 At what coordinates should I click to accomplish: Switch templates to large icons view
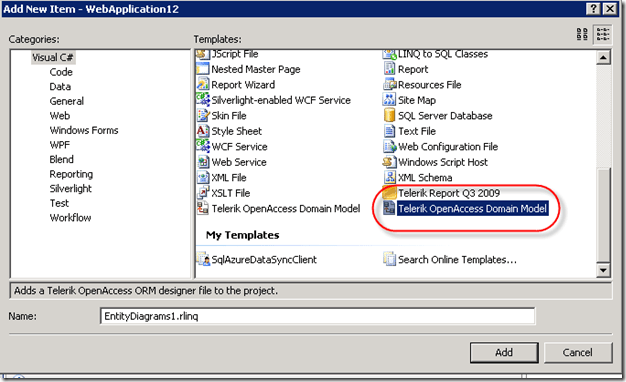[582, 34]
